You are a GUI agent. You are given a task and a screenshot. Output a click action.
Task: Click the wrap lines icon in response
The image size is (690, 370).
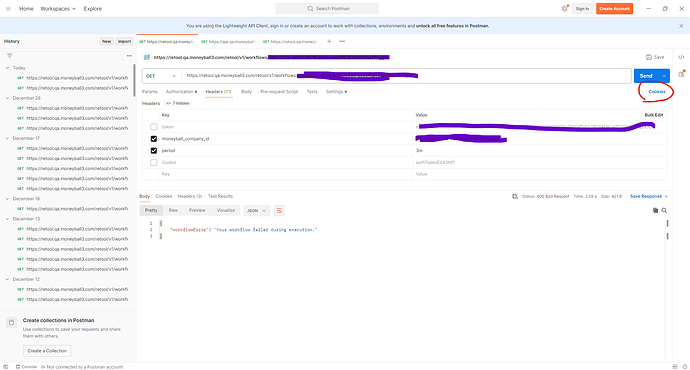click(279, 211)
